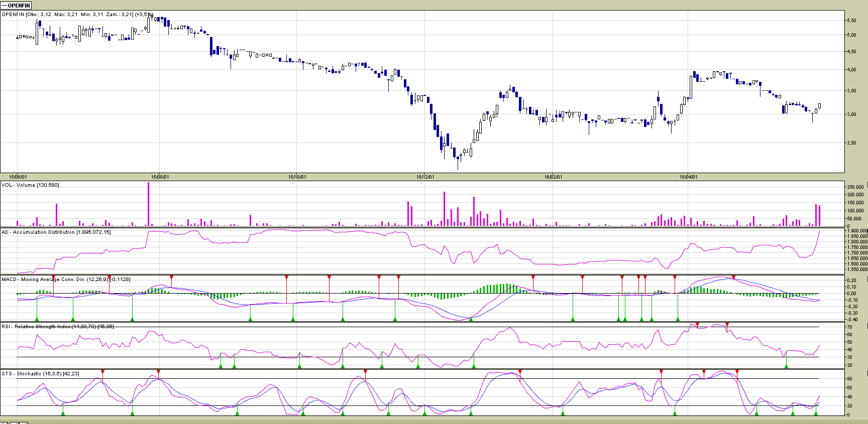Click the first red sell arrow in RSI panel
868x424 pixels.
tap(697, 325)
